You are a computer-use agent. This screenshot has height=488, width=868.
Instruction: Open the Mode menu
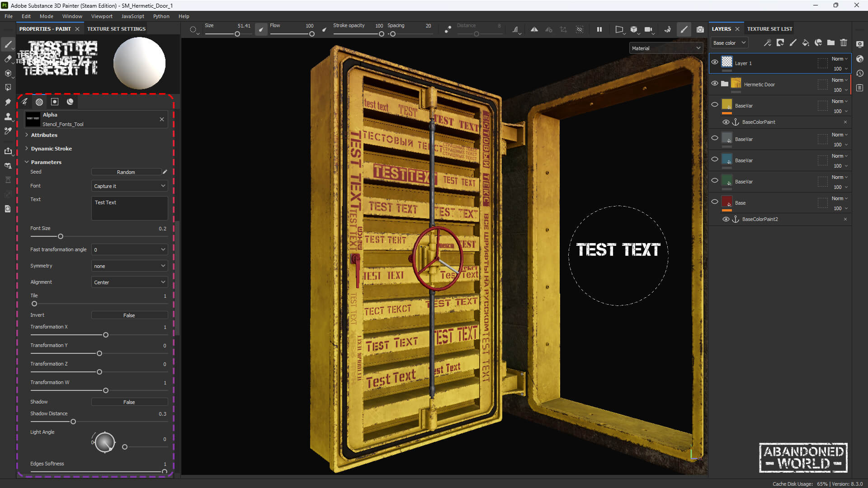click(x=47, y=16)
